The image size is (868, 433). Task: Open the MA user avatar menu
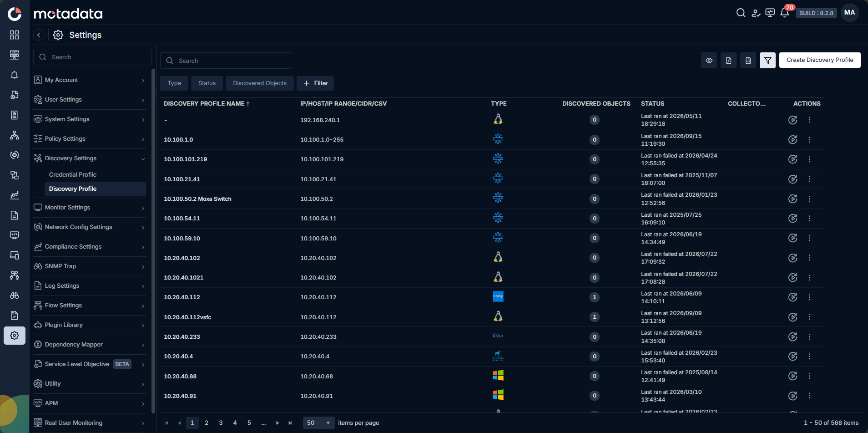point(849,13)
